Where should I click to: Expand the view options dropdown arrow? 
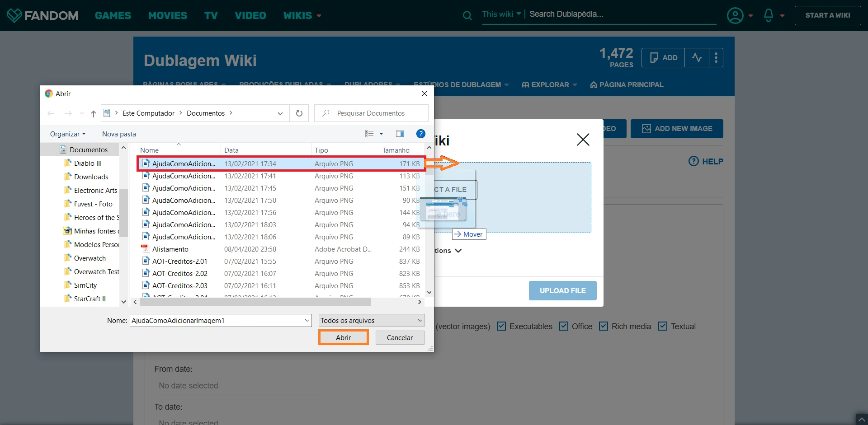381,134
